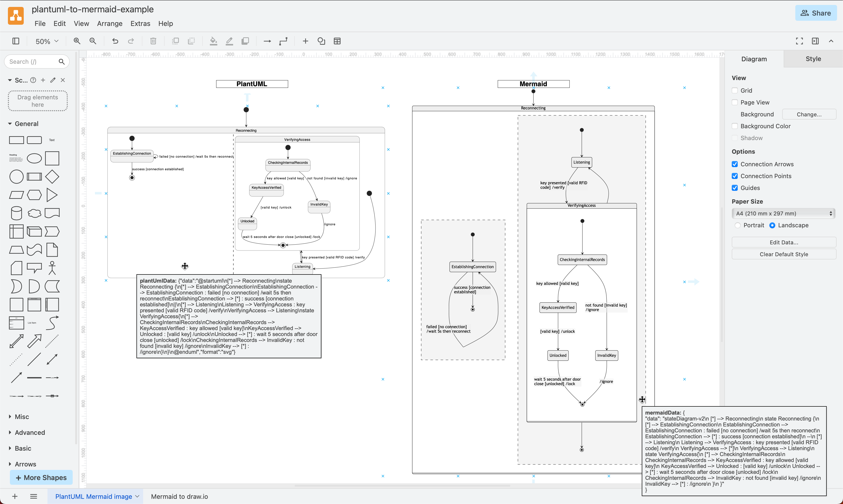This screenshot has width=843, height=504.
Task: Click the waypoint connector style icon
Action: [x=283, y=41]
